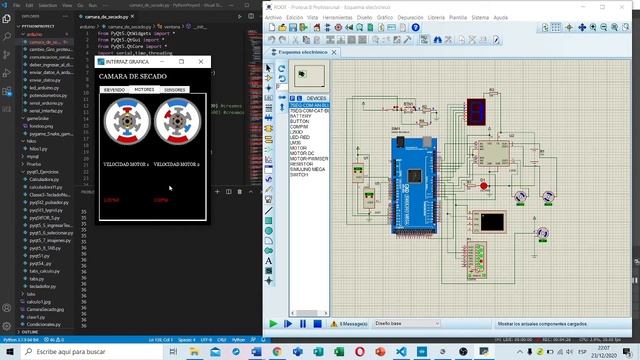Screen dimensions: 640x360
Task: Select the selection arrow mode in Proteus
Action: click(269, 68)
